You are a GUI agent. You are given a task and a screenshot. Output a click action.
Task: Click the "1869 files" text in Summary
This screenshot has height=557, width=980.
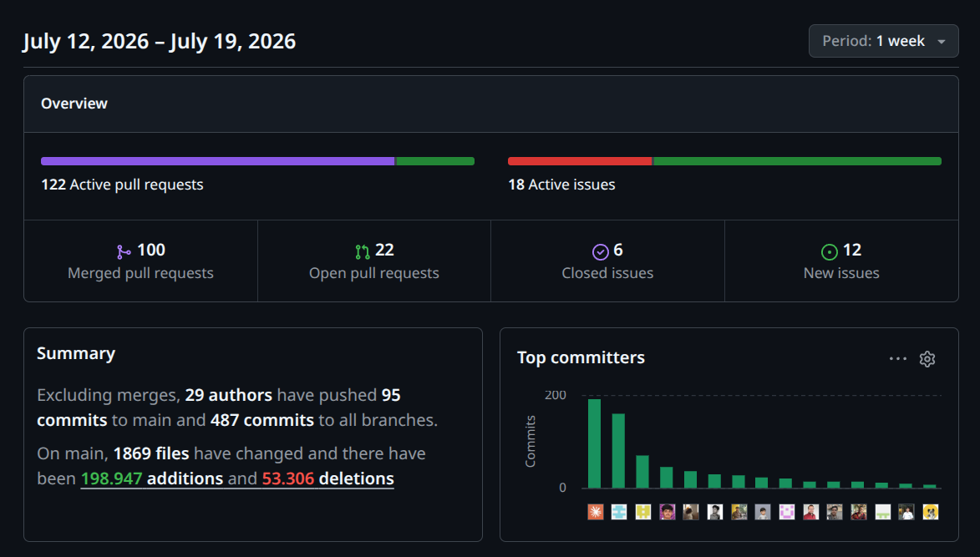click(x=151, y=453)
